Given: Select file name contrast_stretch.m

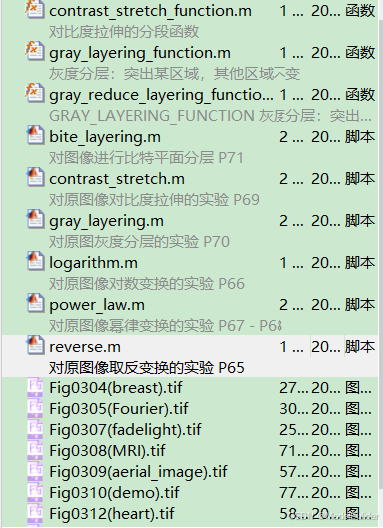Looking at the screenshot, I should (x=117, y=179).
